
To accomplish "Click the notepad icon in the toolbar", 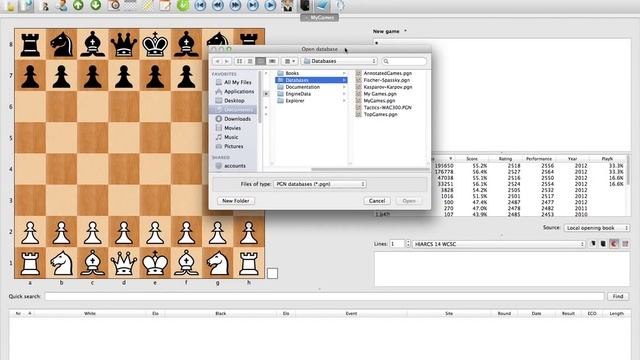I will [x=165, y=5].
